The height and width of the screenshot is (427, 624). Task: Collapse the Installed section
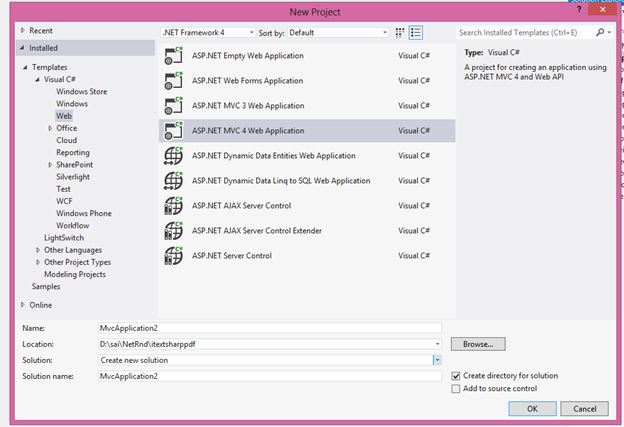[x=22, y=48]
